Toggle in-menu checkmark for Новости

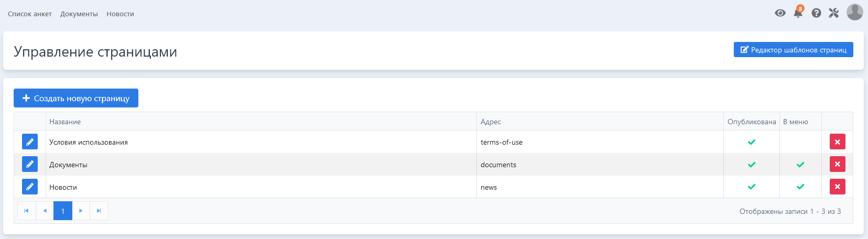point(800,187)
